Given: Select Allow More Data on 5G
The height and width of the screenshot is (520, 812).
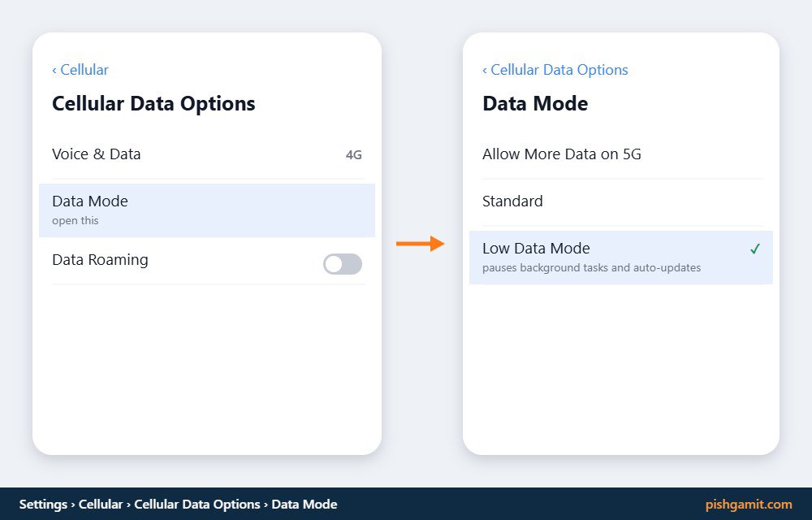Looking at the screenshot, I should pyautogui.click(x=621, y=154).
